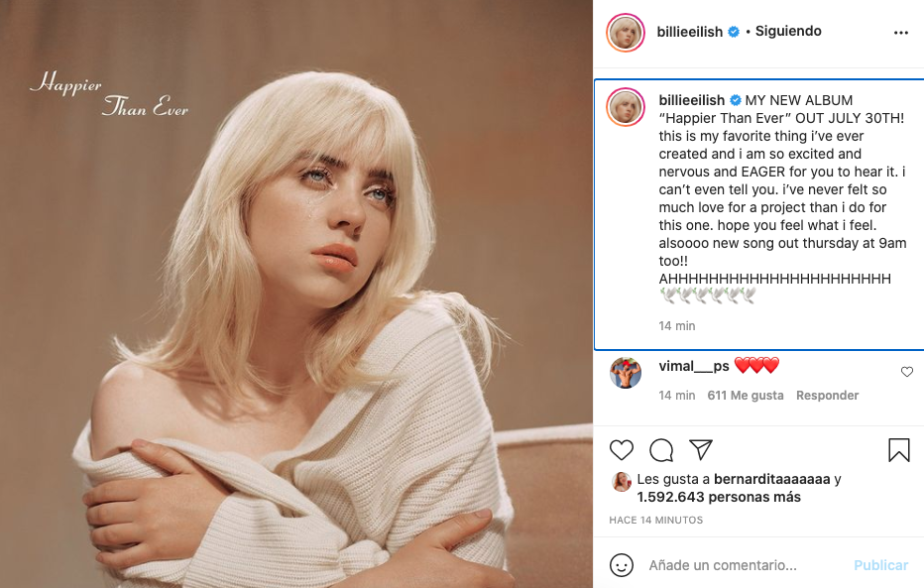This screenshot has width=924, height=588.
Task: Toggle Siguiendo to unfollow billieeilish
Action: pos(787,31)
